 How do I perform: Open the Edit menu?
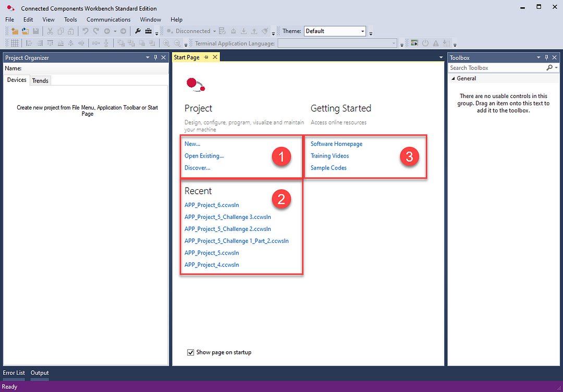click(x=28, y=20)
